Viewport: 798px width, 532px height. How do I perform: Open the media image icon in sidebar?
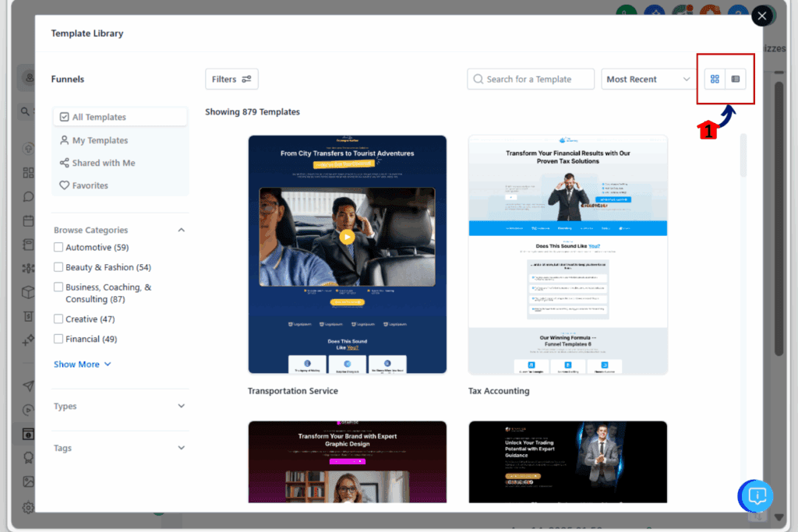tap(29, 481)
